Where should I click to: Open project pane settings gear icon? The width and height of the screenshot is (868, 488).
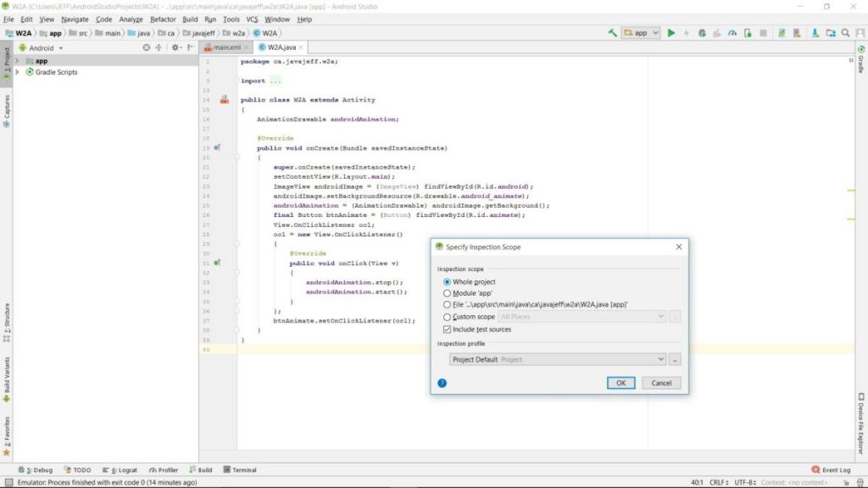(x=175, y=47)
